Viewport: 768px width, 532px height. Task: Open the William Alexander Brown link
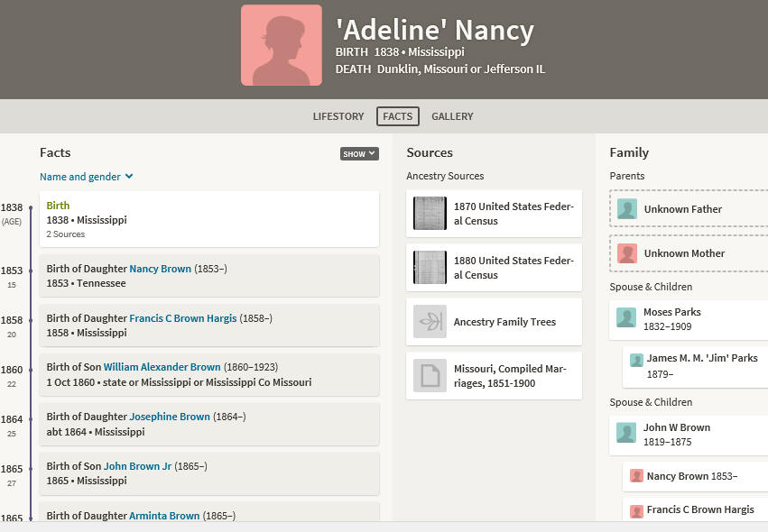(162, 367)
